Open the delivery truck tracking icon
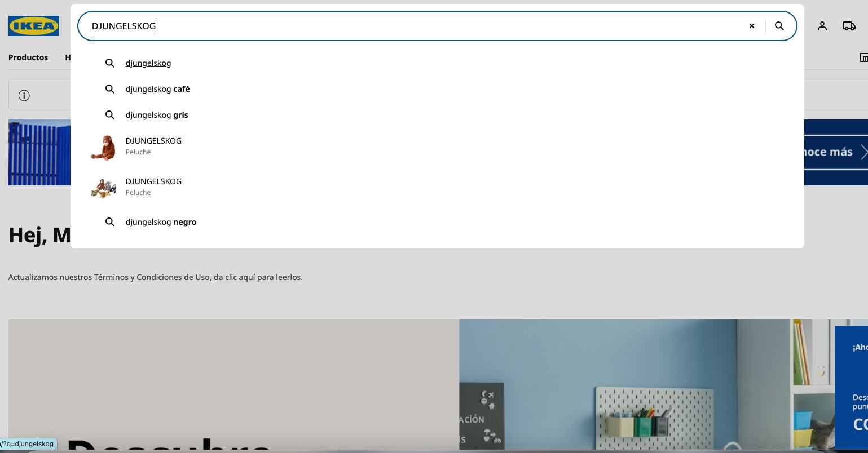 [x=849, y=26]
